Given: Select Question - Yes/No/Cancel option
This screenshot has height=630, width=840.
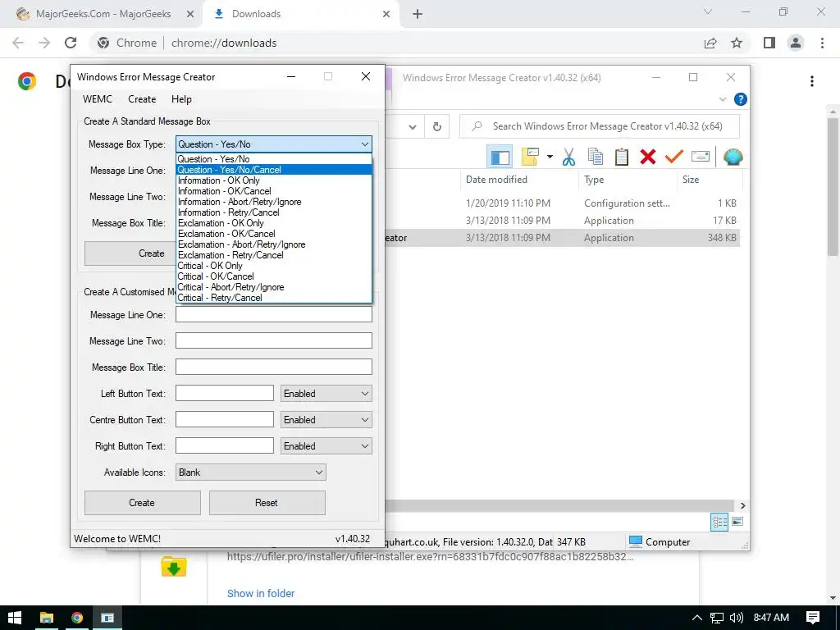Looking at the screenshot, I should tap(274, 170).
